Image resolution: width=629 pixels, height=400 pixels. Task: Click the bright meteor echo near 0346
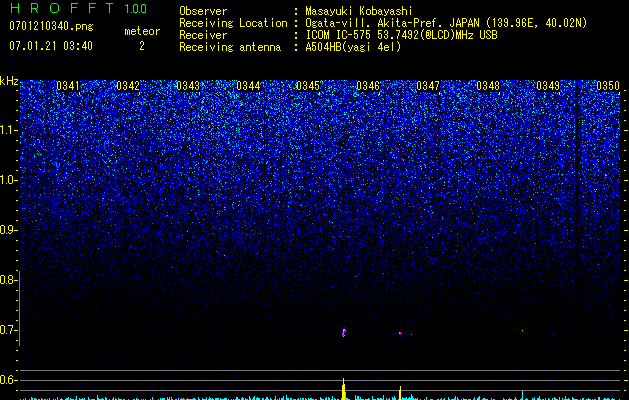tap(343, 332)
